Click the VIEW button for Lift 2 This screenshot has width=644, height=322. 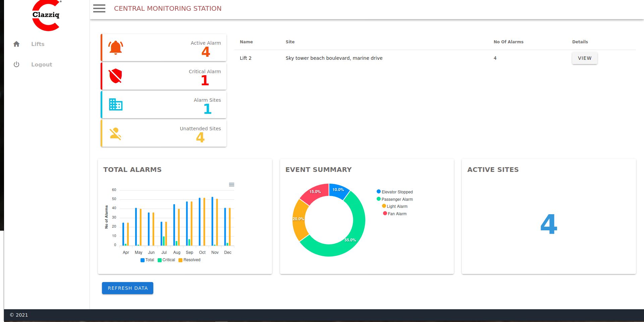[x=585, y=58]
